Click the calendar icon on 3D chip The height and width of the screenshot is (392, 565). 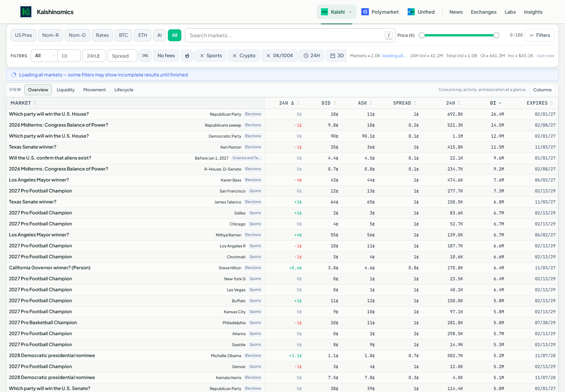[x=333, y=56]
